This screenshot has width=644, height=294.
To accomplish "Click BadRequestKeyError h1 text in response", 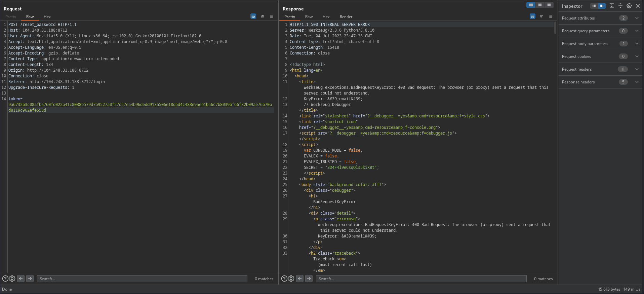I will tap(334, 202).
